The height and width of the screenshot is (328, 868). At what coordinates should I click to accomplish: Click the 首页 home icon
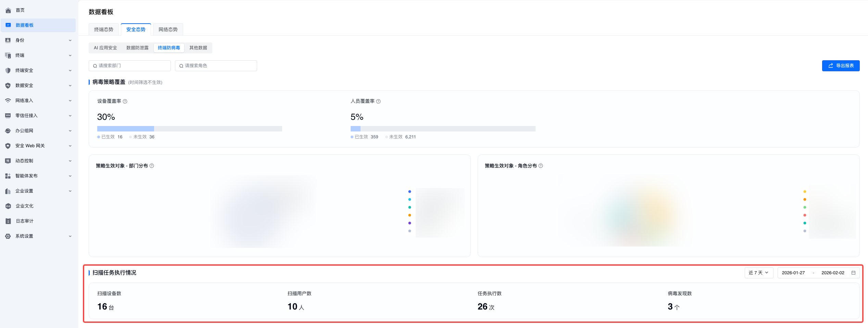8,10
